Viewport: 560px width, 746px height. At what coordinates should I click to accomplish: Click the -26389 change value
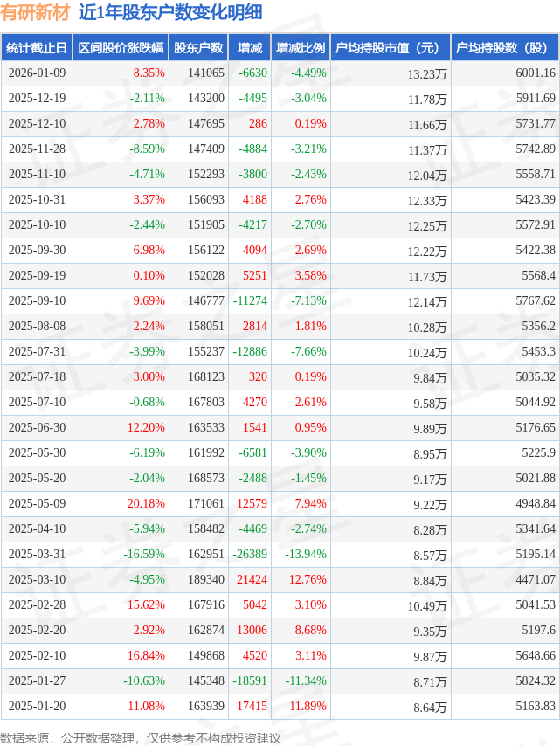tap(250, 555)
